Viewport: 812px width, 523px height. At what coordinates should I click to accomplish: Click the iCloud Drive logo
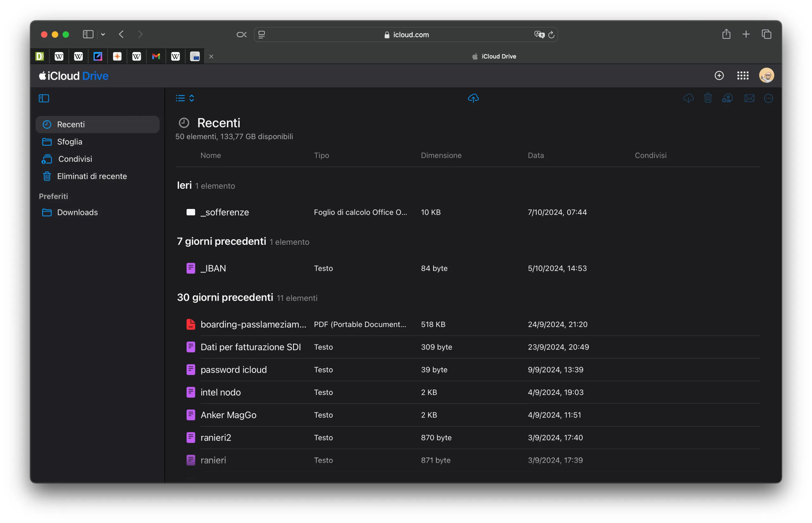[x=74, y=76]
